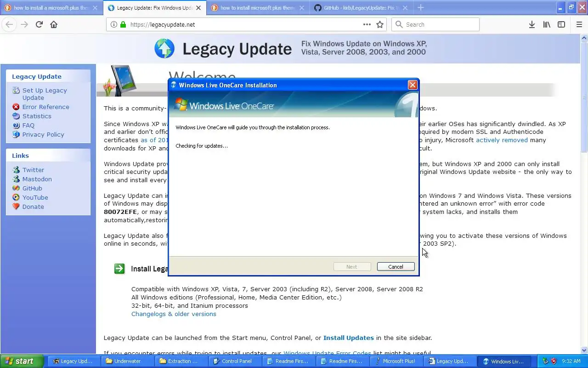Open page actions three-dot menu
This screenshot has width=588, height=368.
pos(367,24)
